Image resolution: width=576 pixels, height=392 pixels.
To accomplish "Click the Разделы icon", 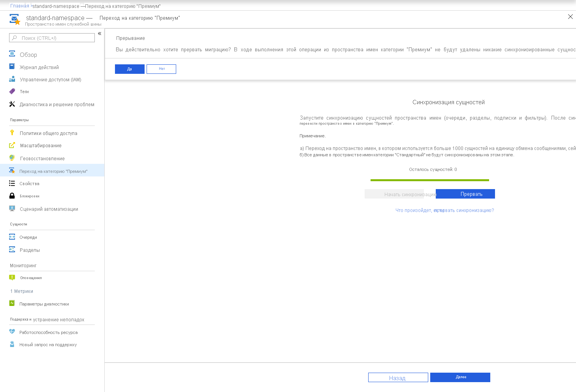I will (12, 249).
